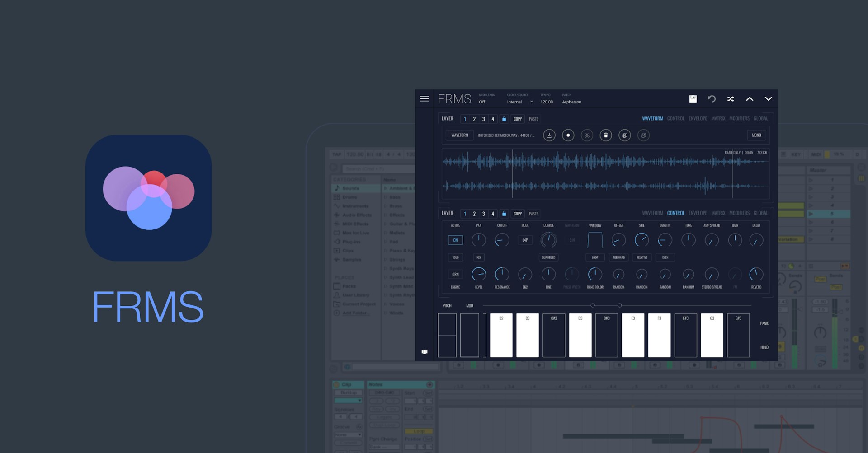This screenshot has height=453, width=868.
Task: Switch lower panel to MODIFIERS tab
Action: pos(739,213)
